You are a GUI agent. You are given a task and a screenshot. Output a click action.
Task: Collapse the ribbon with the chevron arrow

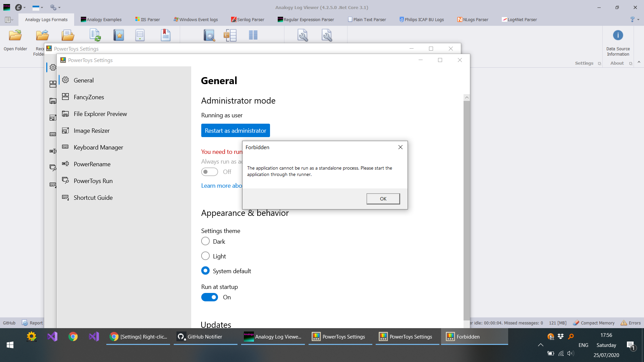click(639, 62)
